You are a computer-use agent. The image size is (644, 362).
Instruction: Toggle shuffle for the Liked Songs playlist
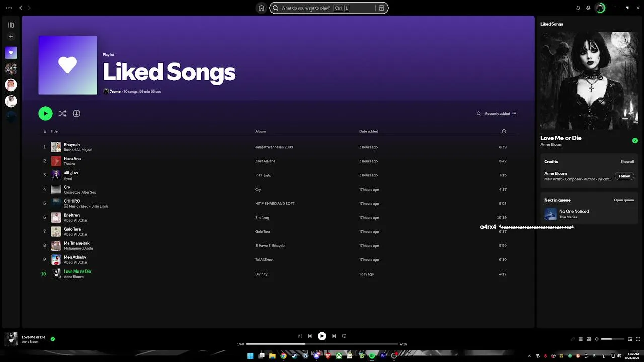(62, 114)
